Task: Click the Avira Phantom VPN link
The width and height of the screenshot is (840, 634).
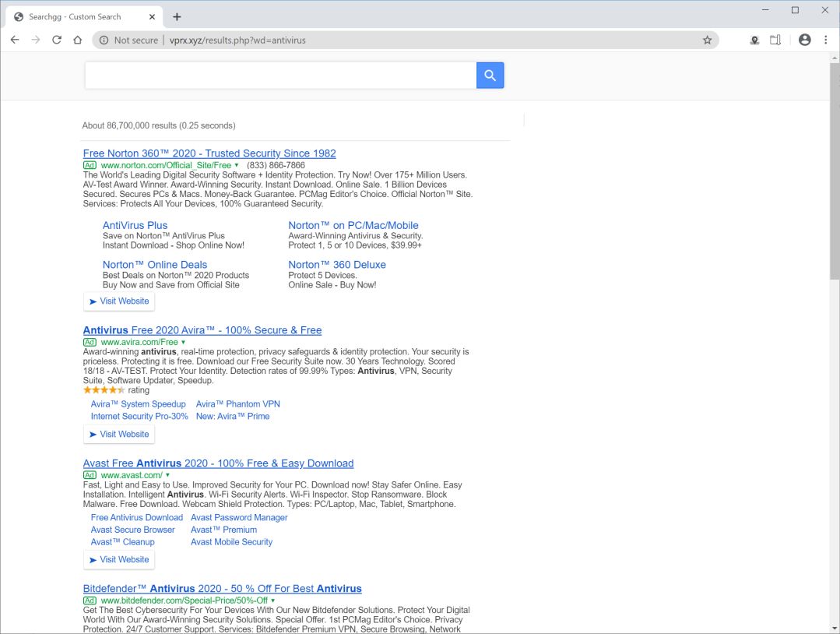Action: 238,404
